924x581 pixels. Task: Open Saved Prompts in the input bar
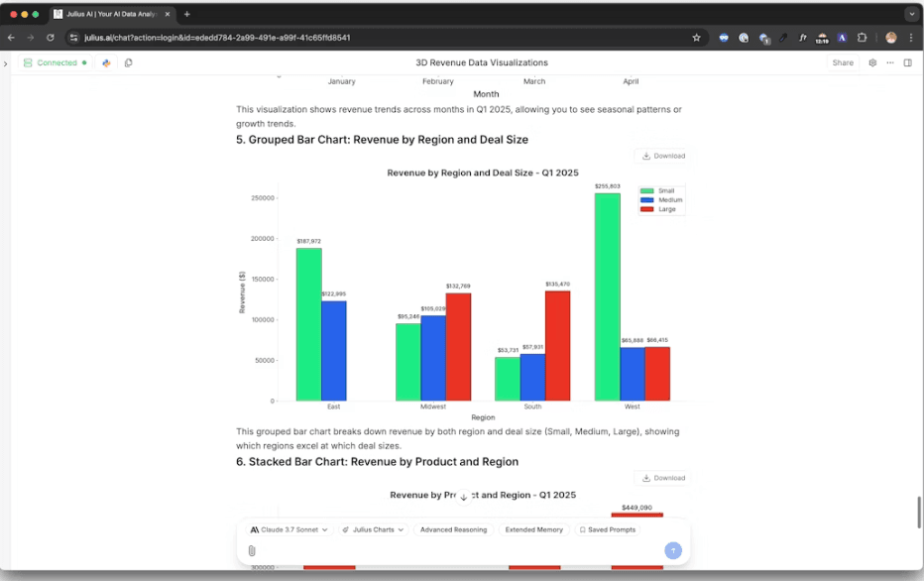pyautogui.click(x=610, y=529)
